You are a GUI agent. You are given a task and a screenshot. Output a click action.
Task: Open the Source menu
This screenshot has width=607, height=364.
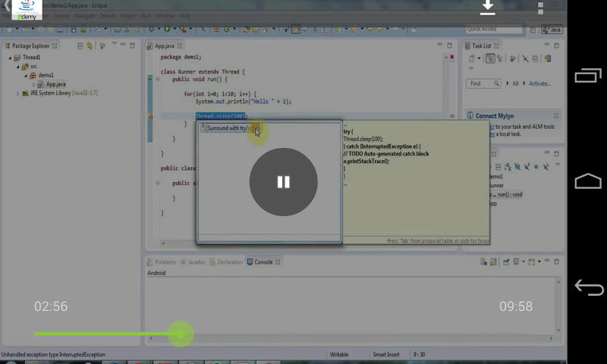pyautogui.click(x=61, y=16)
